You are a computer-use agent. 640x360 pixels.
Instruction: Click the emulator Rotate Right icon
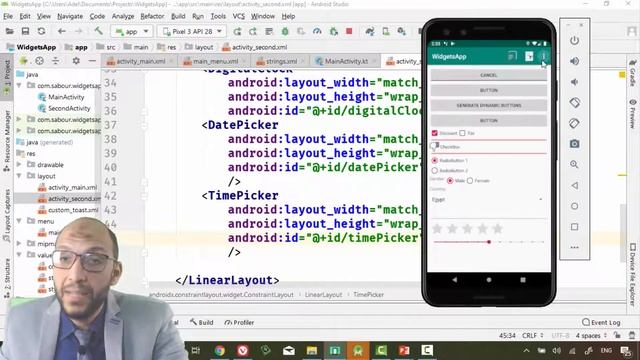point(574,123)
